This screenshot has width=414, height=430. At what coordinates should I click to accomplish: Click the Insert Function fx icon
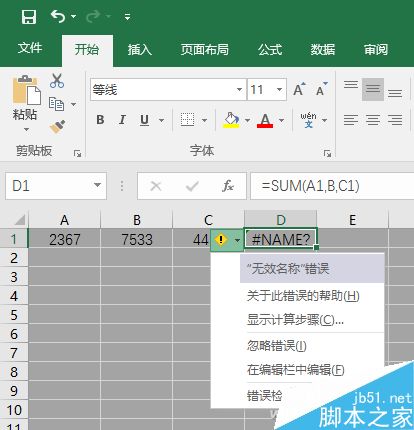(228, 186)
